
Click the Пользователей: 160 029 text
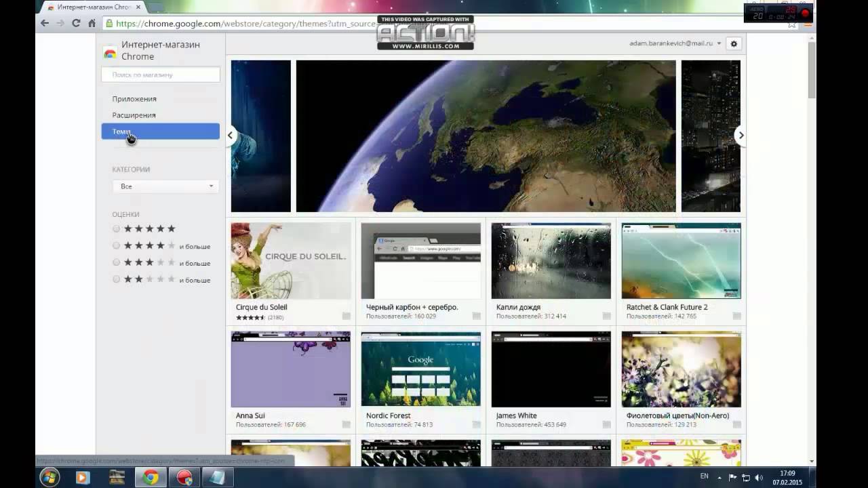pyautogui.click(x=401, y=317)
